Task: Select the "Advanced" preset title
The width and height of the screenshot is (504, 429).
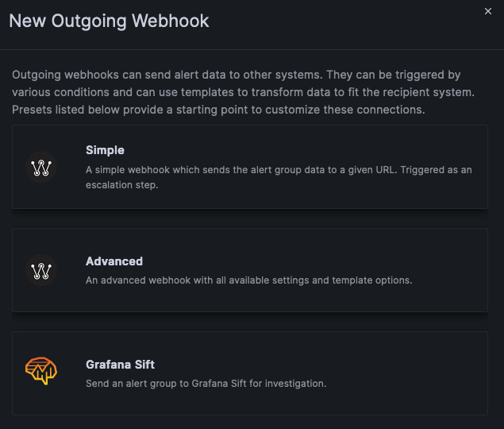Action: [x=114, y=261]
